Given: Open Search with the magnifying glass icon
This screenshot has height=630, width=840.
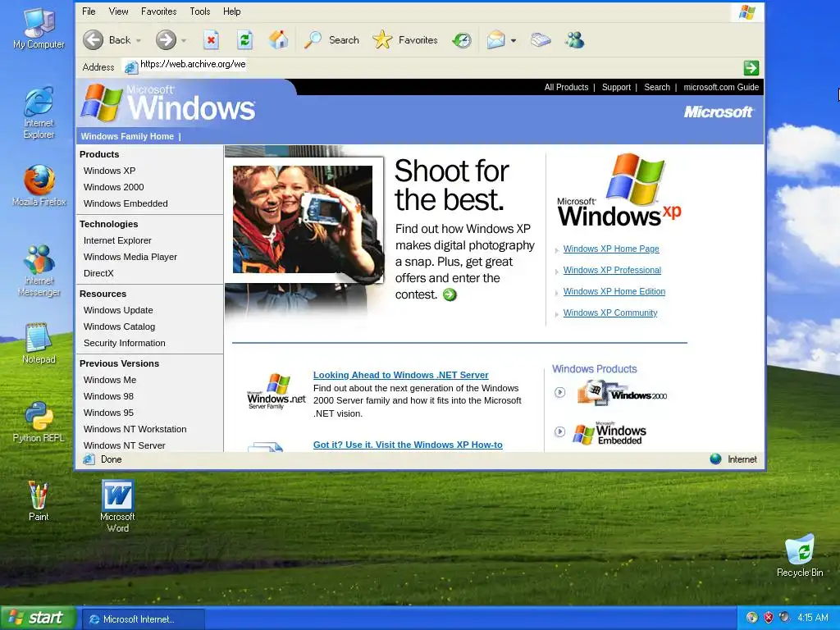Looking at the screenshot, I should click(x=313, y=39).
